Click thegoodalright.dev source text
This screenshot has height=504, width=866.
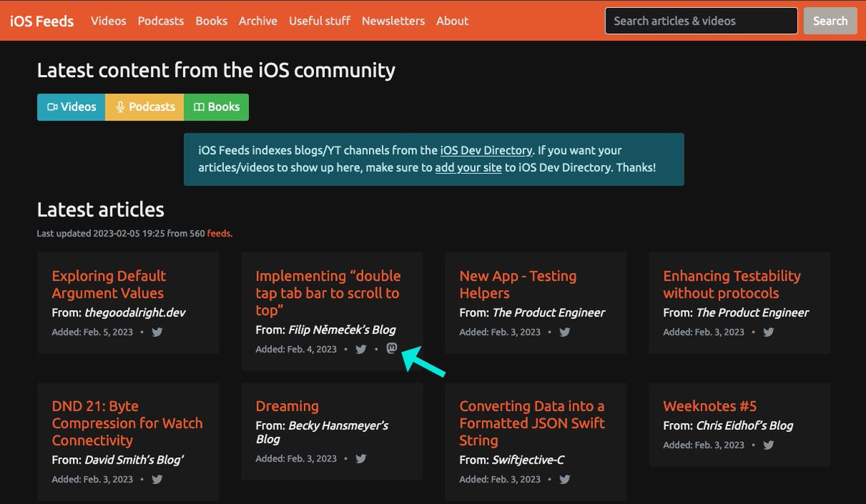point(136,313)
